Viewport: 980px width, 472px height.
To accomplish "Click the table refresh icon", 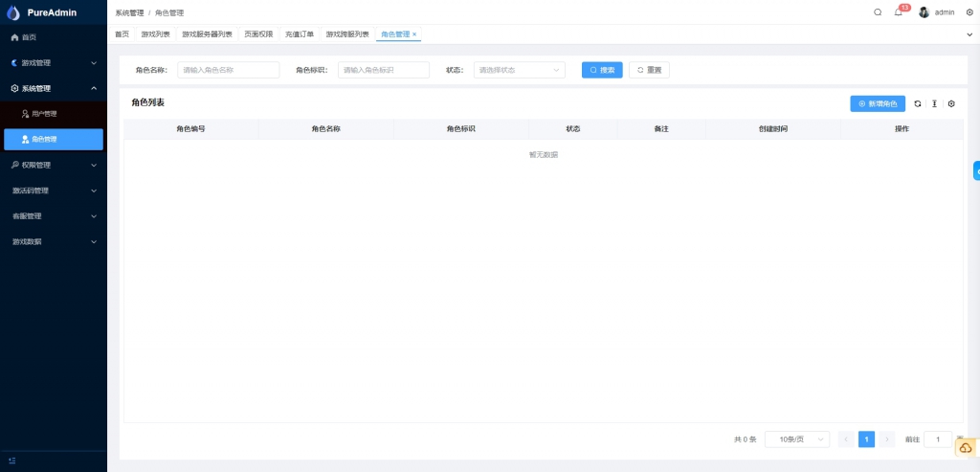I will click(x=918, y=103).
